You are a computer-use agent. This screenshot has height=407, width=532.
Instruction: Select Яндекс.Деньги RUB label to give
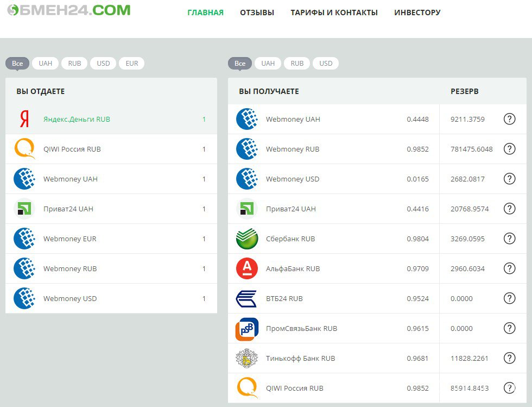[77, 119]
